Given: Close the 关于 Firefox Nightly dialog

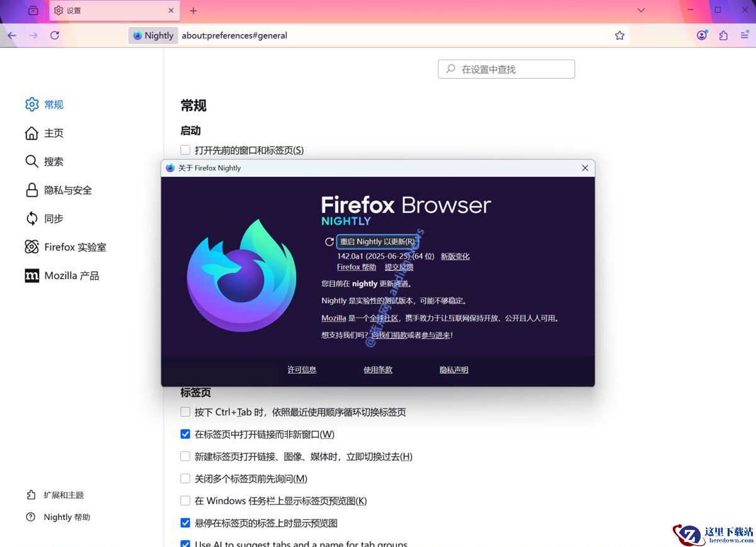Looking at the screenshot, I should [x=585, y=168].
